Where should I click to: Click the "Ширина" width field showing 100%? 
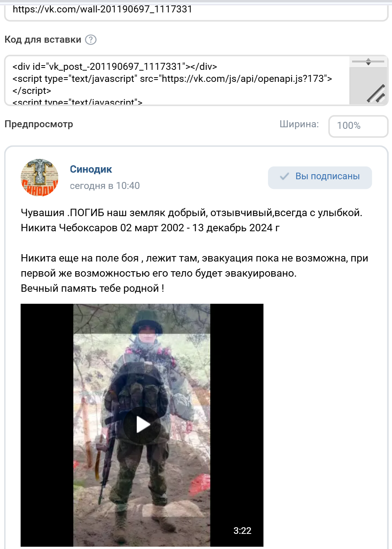pyautogui.click(x=358, y=126)
